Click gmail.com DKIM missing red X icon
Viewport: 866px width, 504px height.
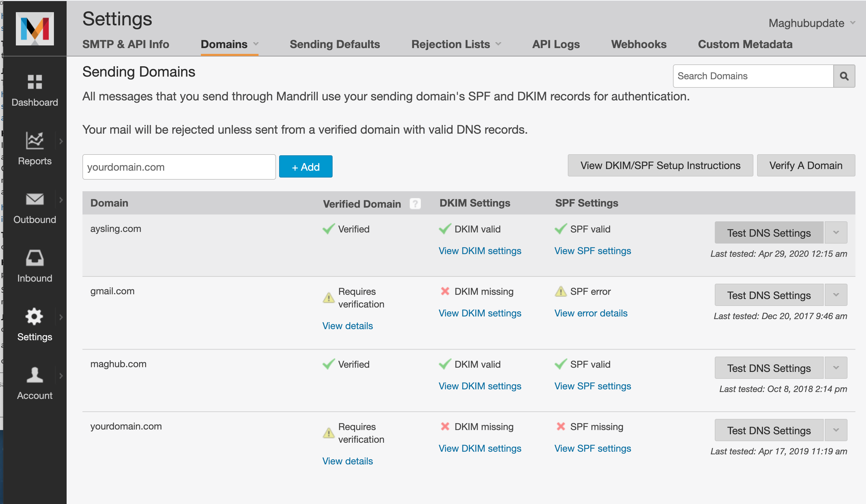point(445,291)
